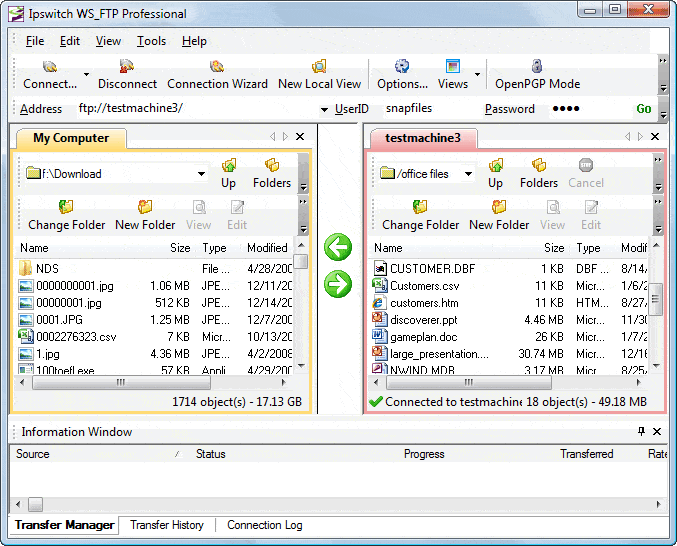Sort local files by Modified column
This screenshot has width=677, height=546.
pyautogui.click(x=267, y=248)
